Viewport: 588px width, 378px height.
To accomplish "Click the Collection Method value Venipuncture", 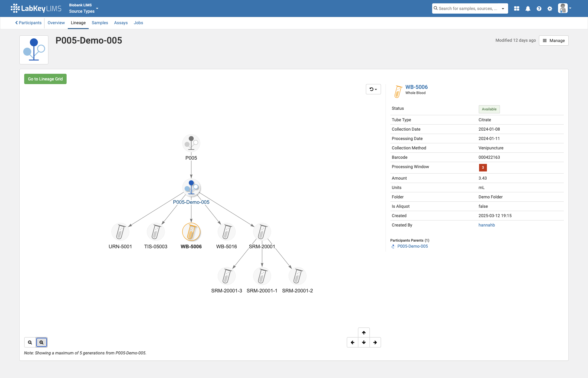I will [x=491, y=148].
